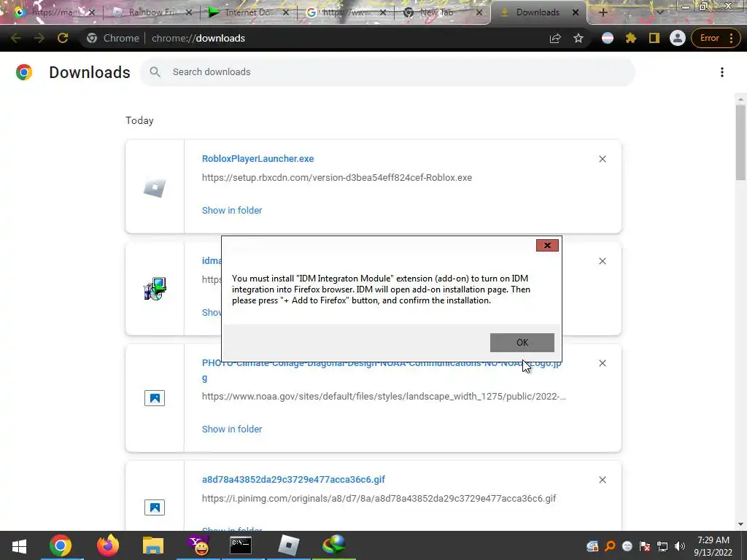The width and height of the screenshot is (747, 560).
Task: Open Command Prompt from the taskbar
Action: coord(241,545)
